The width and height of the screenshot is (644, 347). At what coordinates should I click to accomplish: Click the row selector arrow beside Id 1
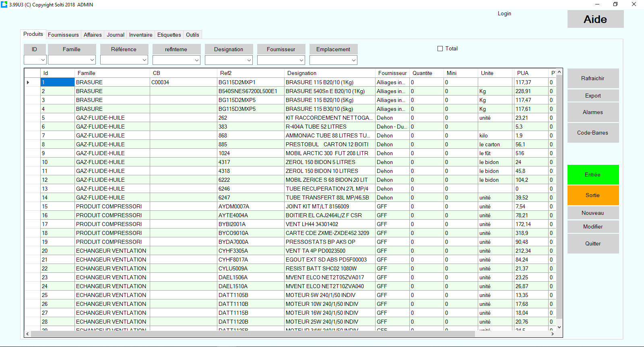(x=28, y=82)
